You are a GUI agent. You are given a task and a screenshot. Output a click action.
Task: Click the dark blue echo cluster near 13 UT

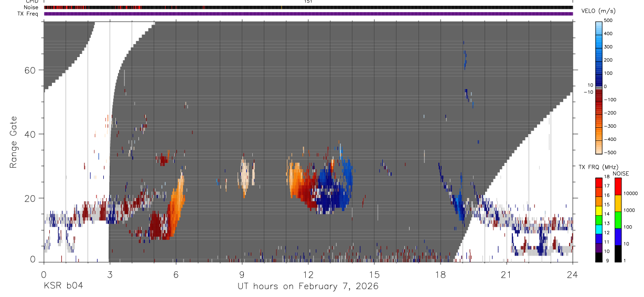pos(328,191)
